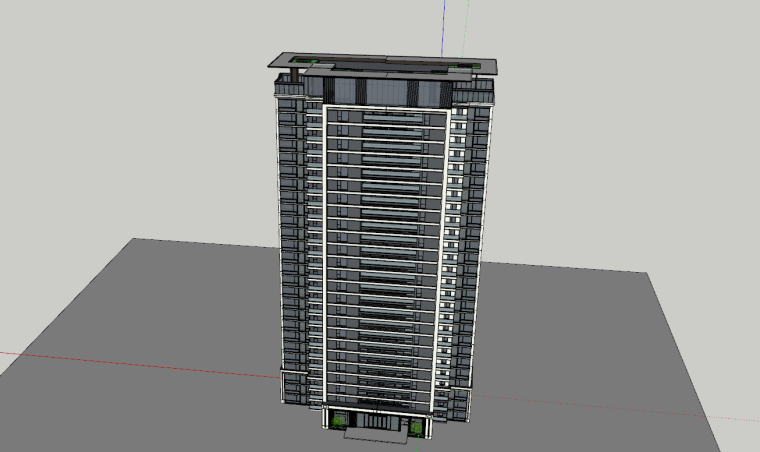Click the left side wing of the tower facade
The image size is (760, 452).
coord(293,240)
